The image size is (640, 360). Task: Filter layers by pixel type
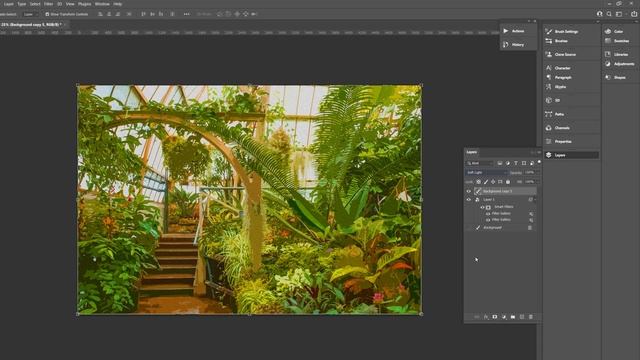click(500, 163)
